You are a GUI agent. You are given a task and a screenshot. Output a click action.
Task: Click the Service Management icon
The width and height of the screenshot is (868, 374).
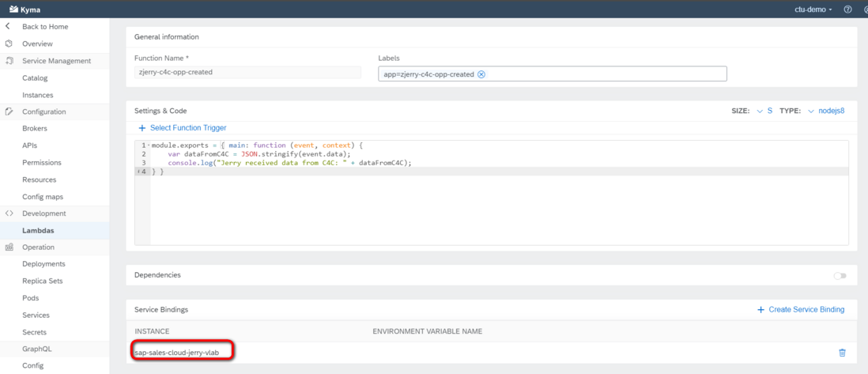click(9, 60)
